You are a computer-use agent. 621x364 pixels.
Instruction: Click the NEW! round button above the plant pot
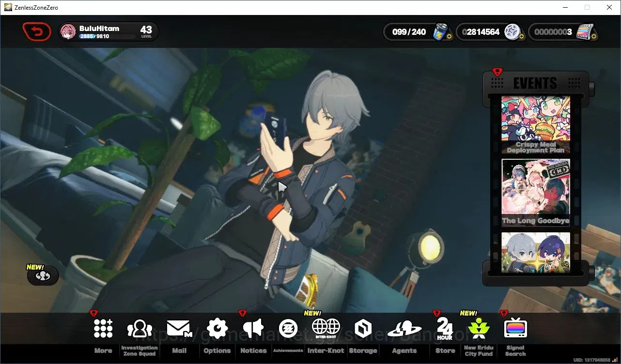[43, 276]
